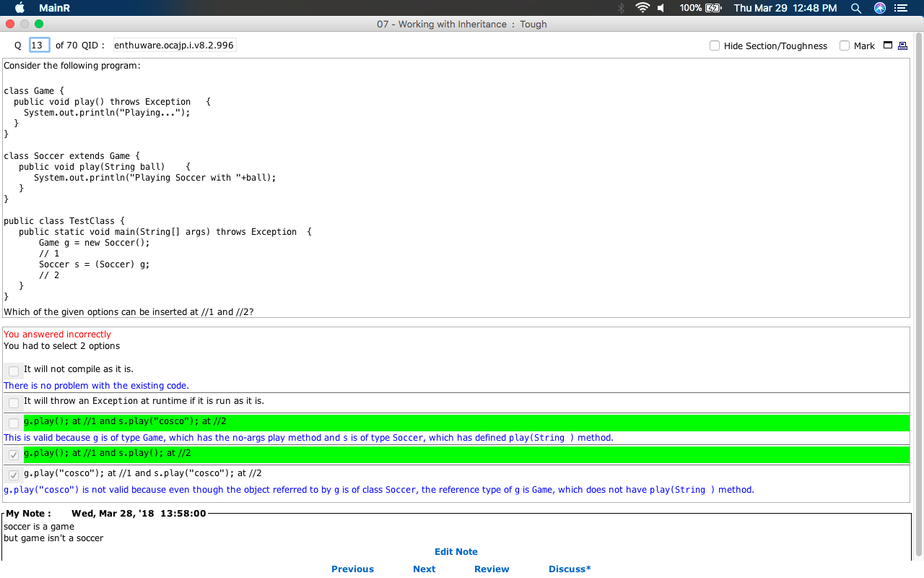
Task: Click the note text 'soccer is a game'
Action: tap(39, 527)
